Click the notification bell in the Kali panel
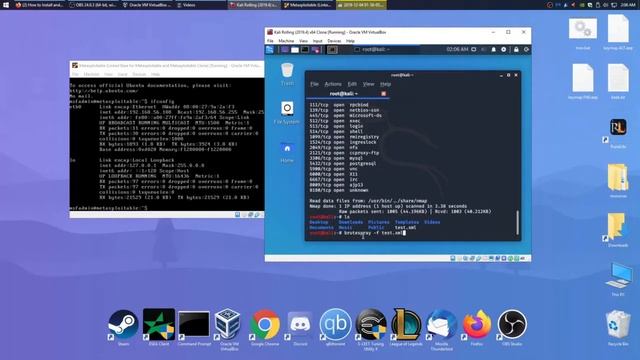Viewport: 640px width, 360px height. pyautogui.click(x=493, y=49)
